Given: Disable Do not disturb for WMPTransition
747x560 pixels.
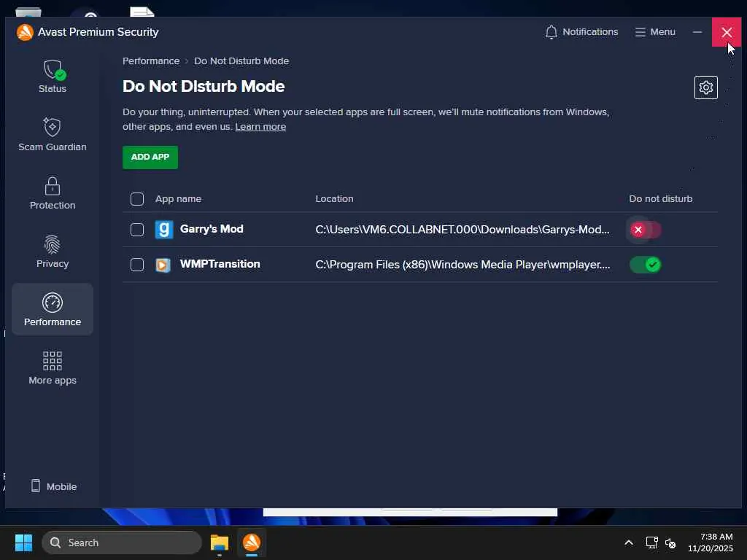Looking at the screenshot, I should point(645,265).
